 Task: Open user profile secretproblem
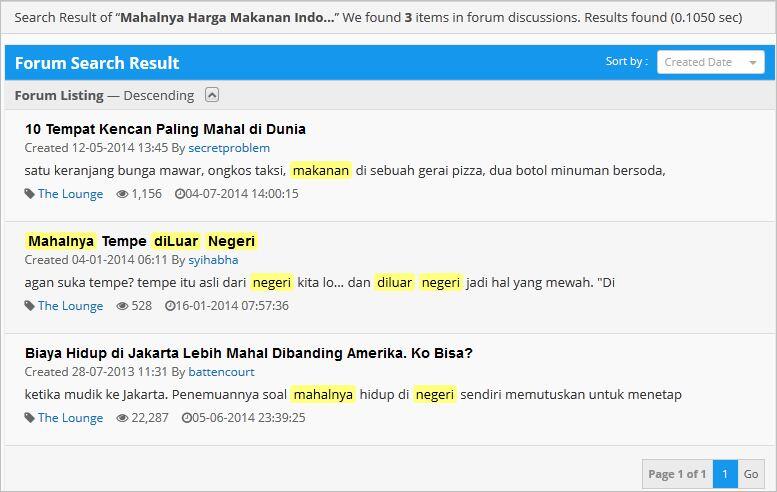pos(229,148)
